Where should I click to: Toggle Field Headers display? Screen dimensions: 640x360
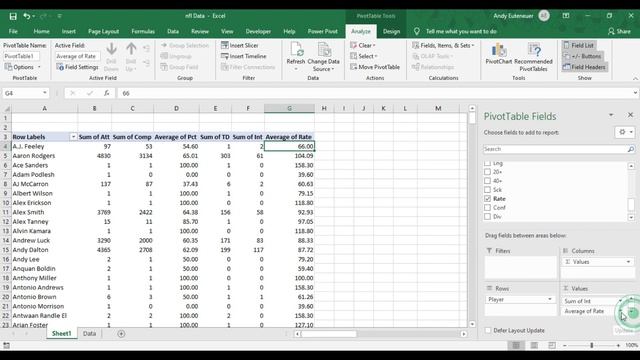click(584, 67)
